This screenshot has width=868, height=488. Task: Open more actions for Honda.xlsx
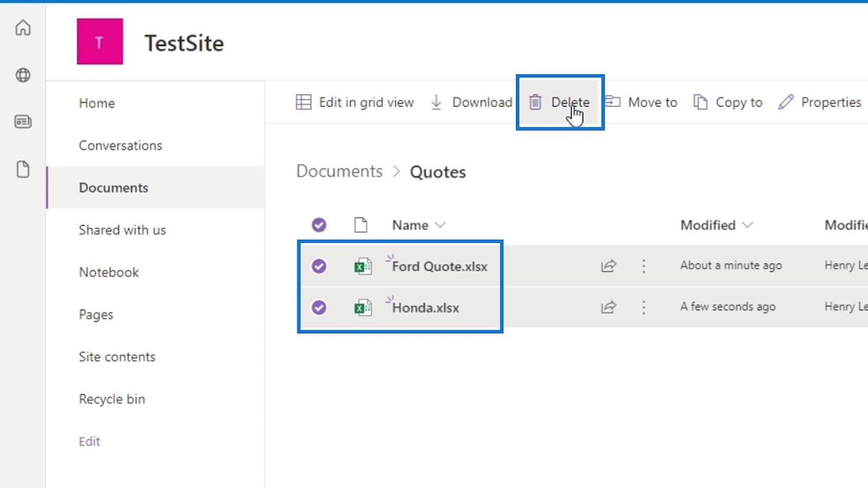tap(644, 307)
